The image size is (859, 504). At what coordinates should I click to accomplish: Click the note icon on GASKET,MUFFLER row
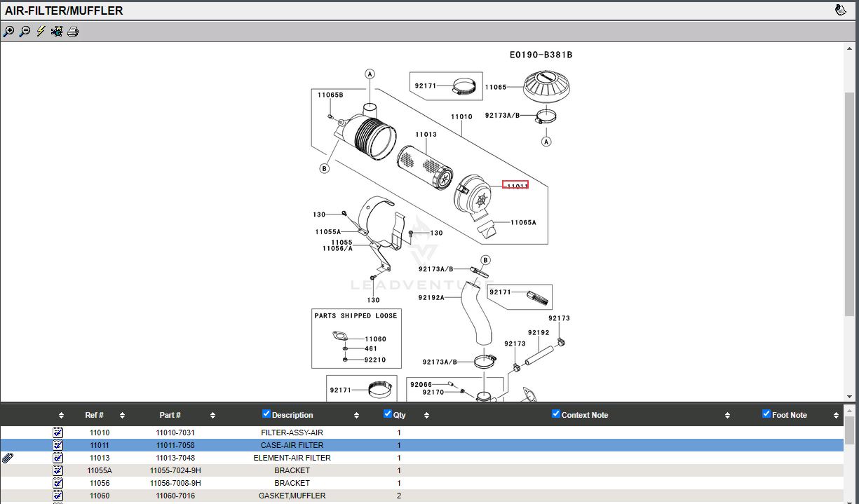(58, 496)
